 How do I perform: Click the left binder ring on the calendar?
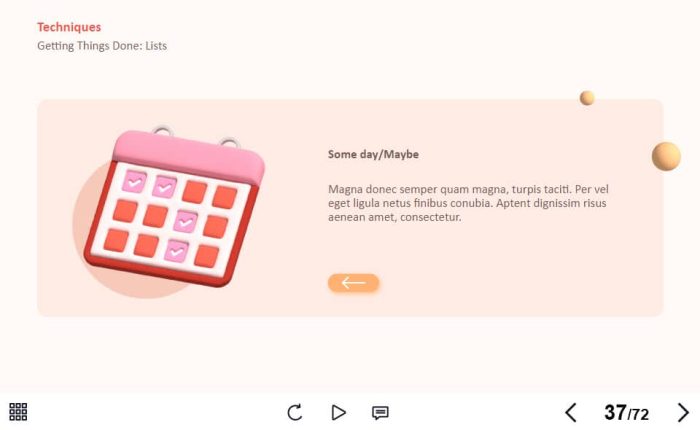pos(163,130)
